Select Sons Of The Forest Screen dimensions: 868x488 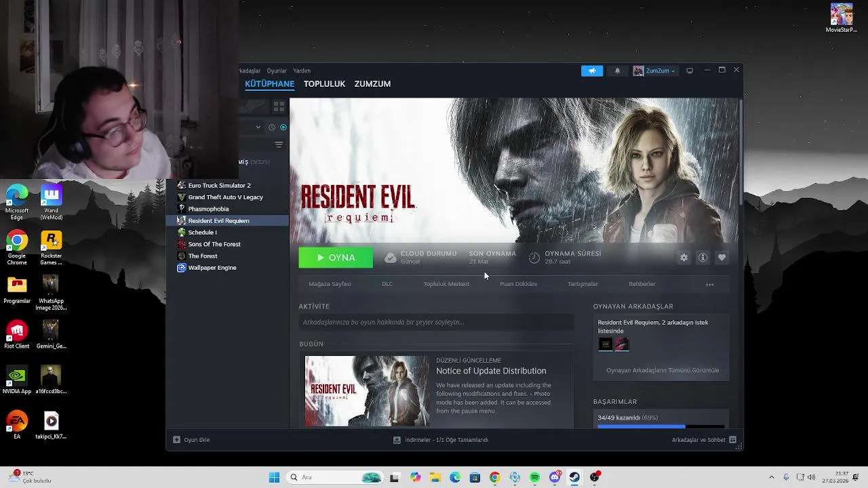pos(228,244)
